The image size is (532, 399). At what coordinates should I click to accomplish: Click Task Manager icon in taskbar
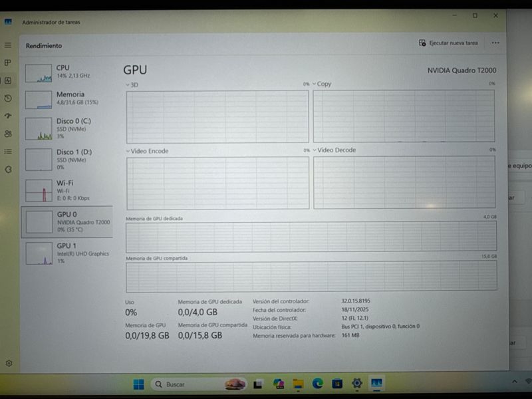coord(376,383)
